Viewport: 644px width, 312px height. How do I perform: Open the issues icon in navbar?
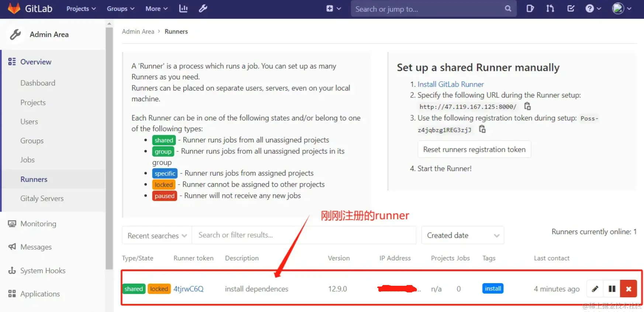pyautogui.click(x=530, y=8)
